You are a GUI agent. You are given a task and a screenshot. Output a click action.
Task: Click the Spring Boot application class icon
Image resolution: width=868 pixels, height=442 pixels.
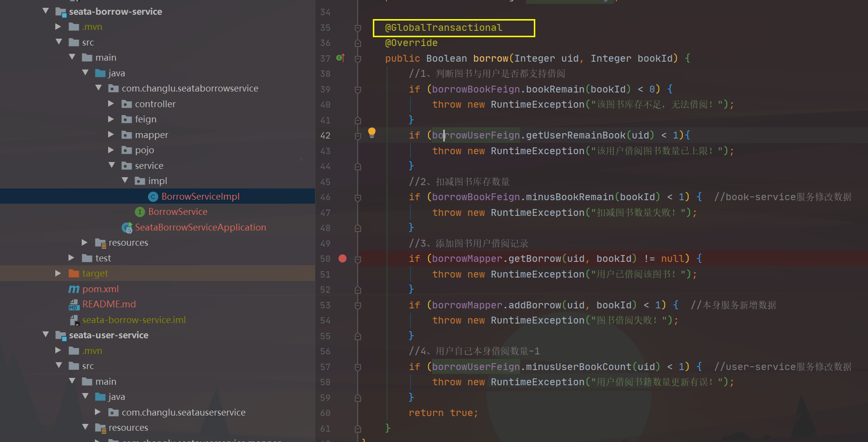[x=127, y=227]
